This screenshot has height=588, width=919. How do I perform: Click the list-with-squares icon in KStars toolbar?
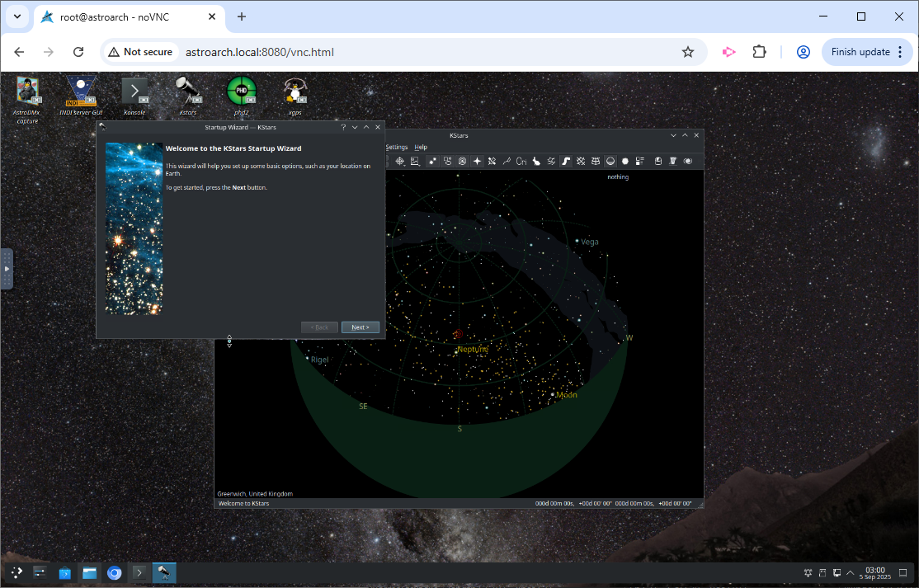click(x=639, y=161)
